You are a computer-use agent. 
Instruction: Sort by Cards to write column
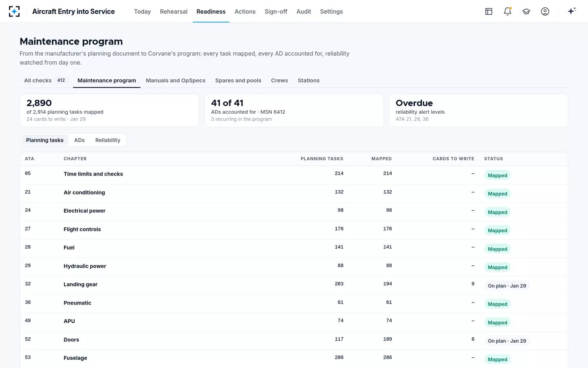453,159
